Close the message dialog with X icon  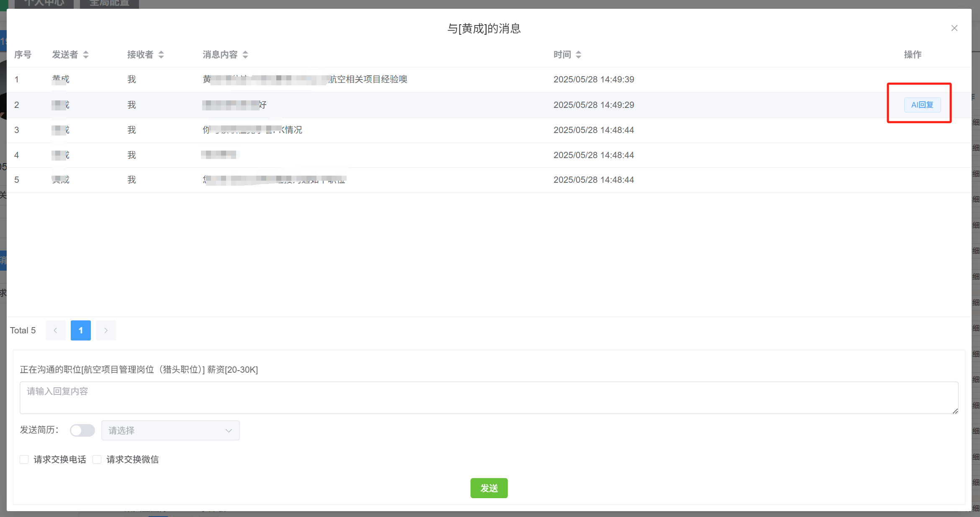[954, 28]
